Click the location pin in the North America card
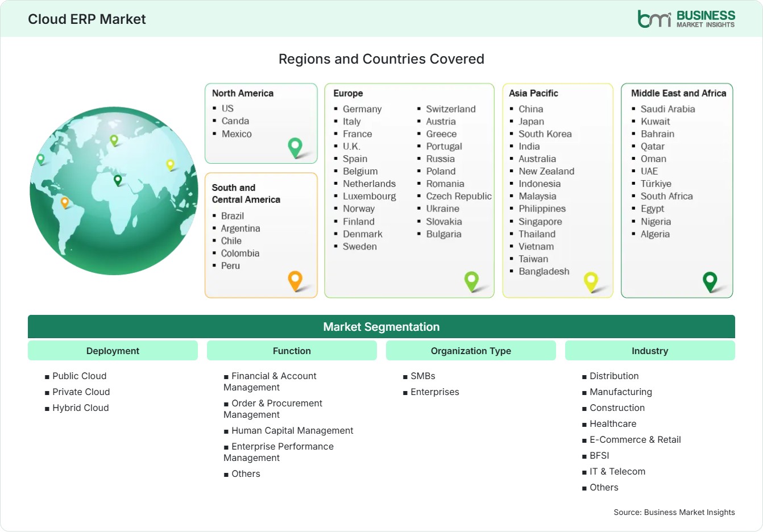This screenshot has width=763, height=532. [x=295, y=148]
